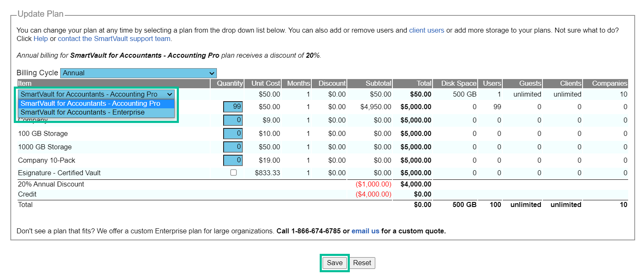
Task: Click the $9.00 unit cost value
Action: click(x=272, y=120)
